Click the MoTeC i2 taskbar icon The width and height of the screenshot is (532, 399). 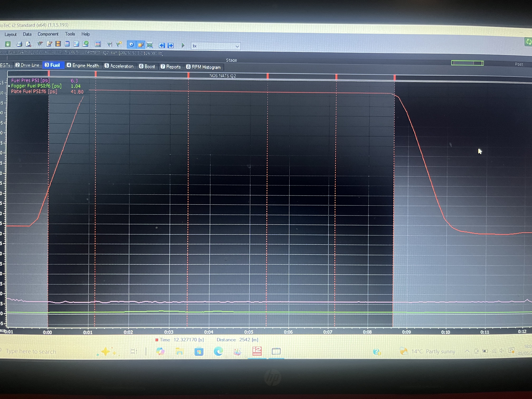pos(257,351)
